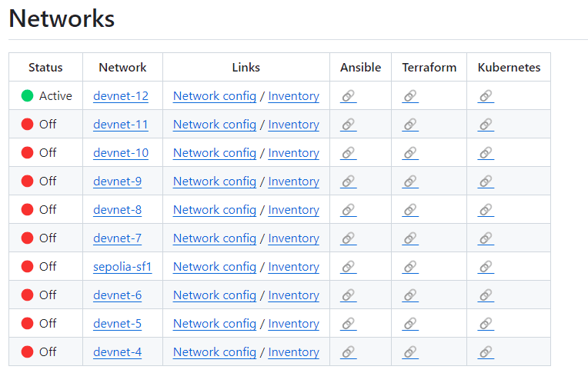
Task: Open the sepolia-sf1 network link
Action: pyautogui.click(x=122, y=267)
